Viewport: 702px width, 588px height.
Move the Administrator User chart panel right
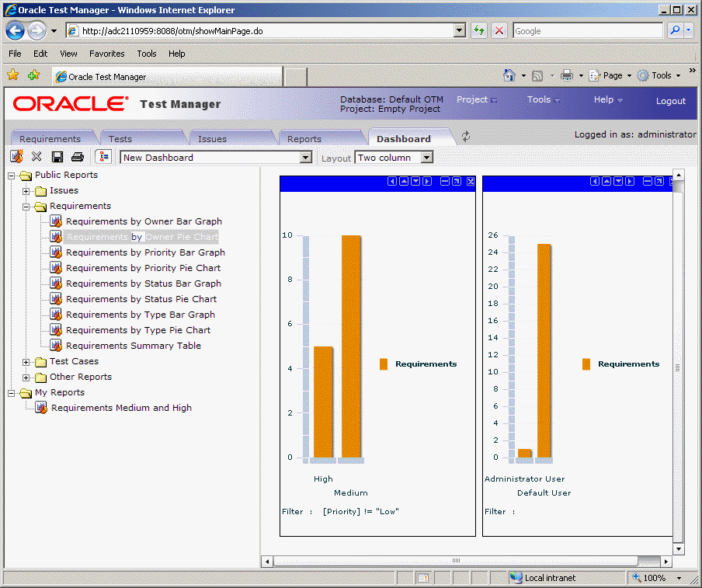tap(630, 181)
